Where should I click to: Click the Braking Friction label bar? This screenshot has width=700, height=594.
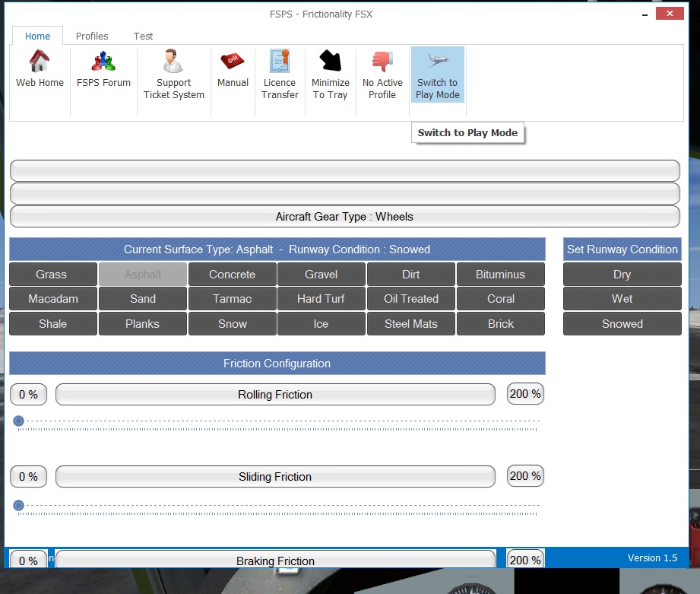coord(275,560)
